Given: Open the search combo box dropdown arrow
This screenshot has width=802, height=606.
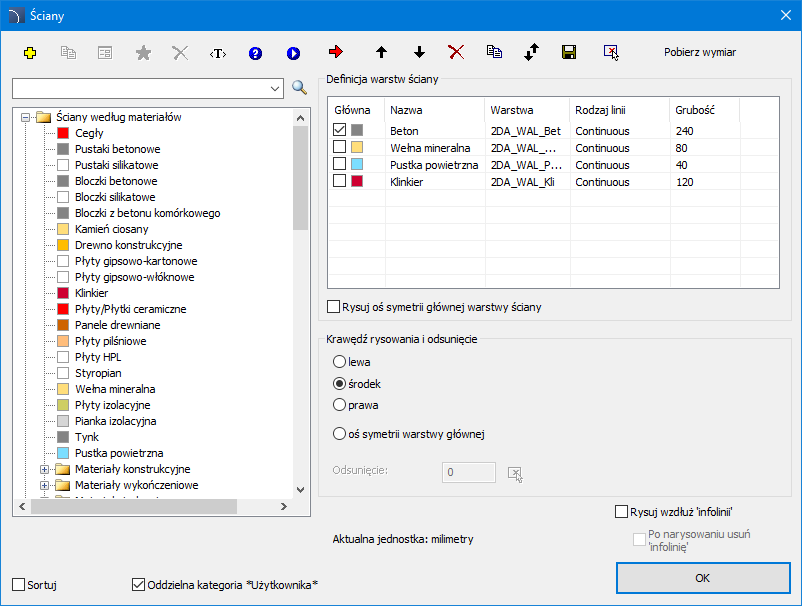Looking at the screenshot, I should 275,89.
